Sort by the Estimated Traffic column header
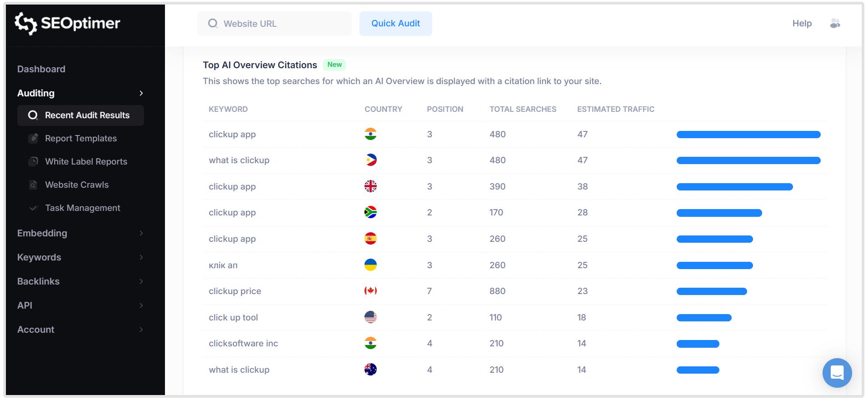Screen dimensions: 868x400 [x=615, y=109]
